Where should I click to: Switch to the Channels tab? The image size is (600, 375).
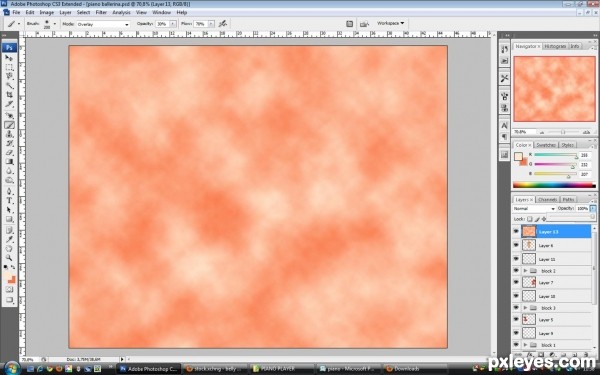(x=547, y=199)
